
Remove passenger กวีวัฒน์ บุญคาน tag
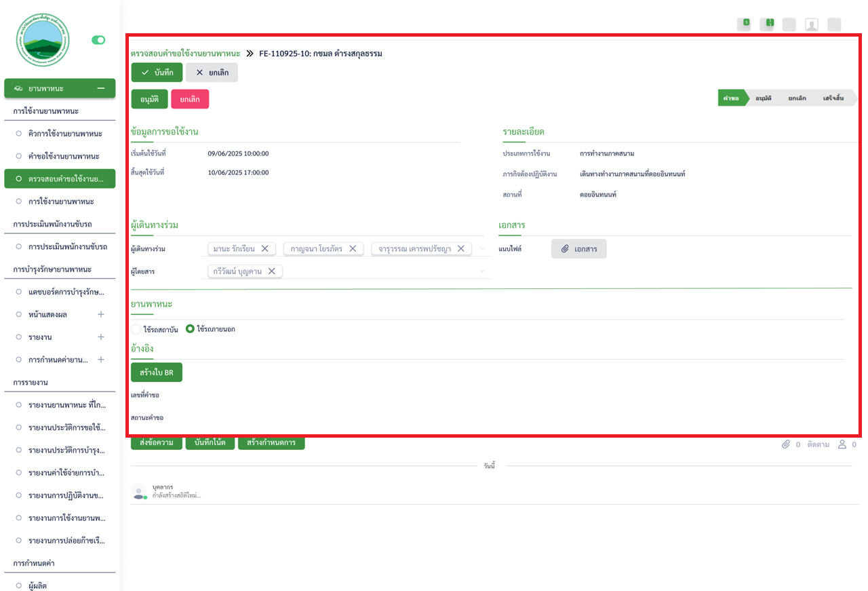272,271
